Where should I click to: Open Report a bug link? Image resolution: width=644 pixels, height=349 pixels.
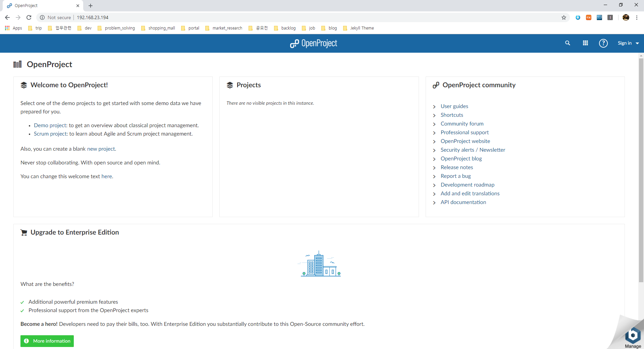[455, 176]
